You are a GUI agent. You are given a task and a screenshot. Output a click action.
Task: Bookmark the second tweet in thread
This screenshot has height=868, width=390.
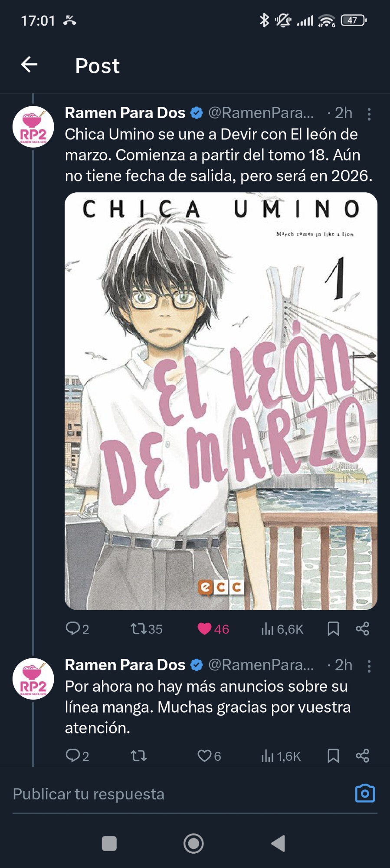[333, 756]
